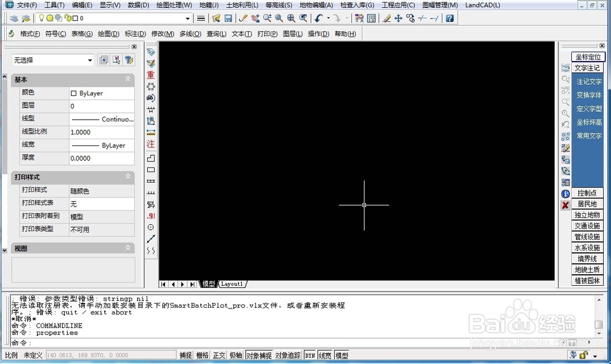Toggle 对象追踪 object tracking in the status bar

[x=288, y=355]
